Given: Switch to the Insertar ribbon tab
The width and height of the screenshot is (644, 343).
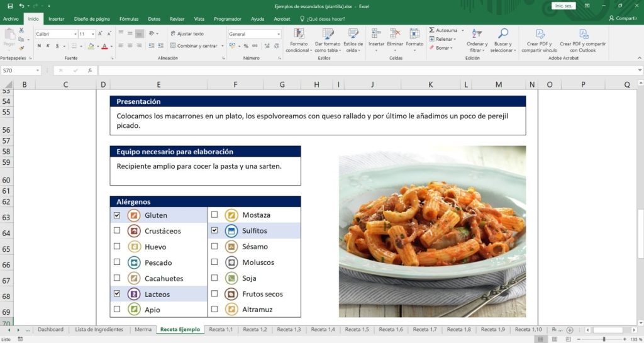Looking at the screenshot, I should (x=56, y=19).
